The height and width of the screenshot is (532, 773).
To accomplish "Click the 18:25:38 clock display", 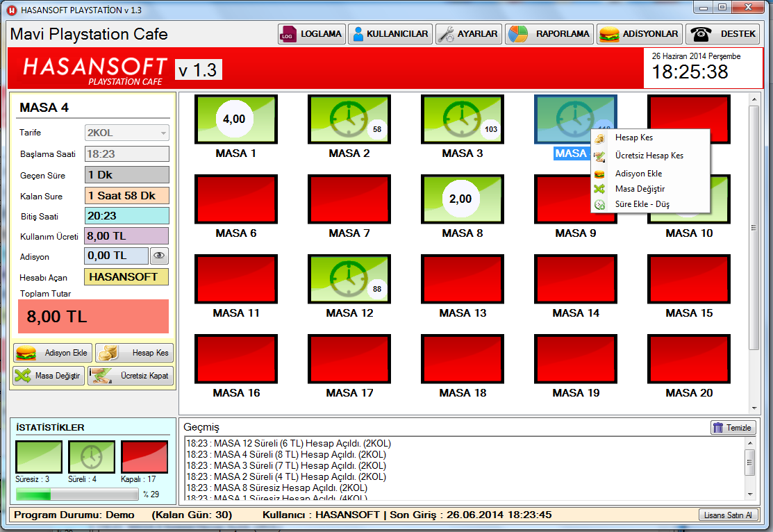I will (690, 72).
